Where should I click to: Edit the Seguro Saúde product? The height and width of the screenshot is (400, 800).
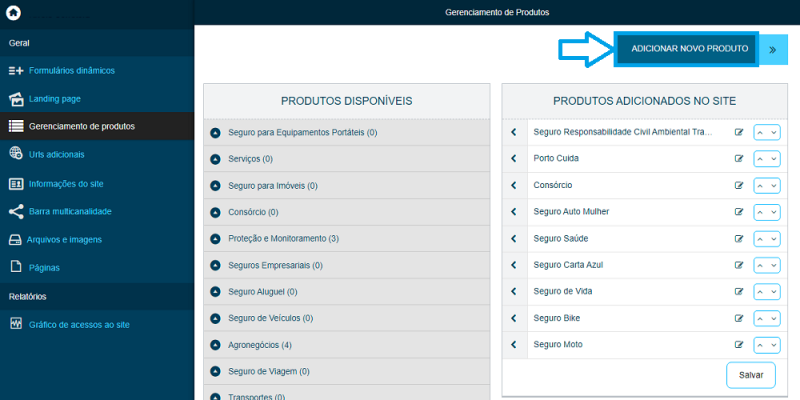(738, 238)
